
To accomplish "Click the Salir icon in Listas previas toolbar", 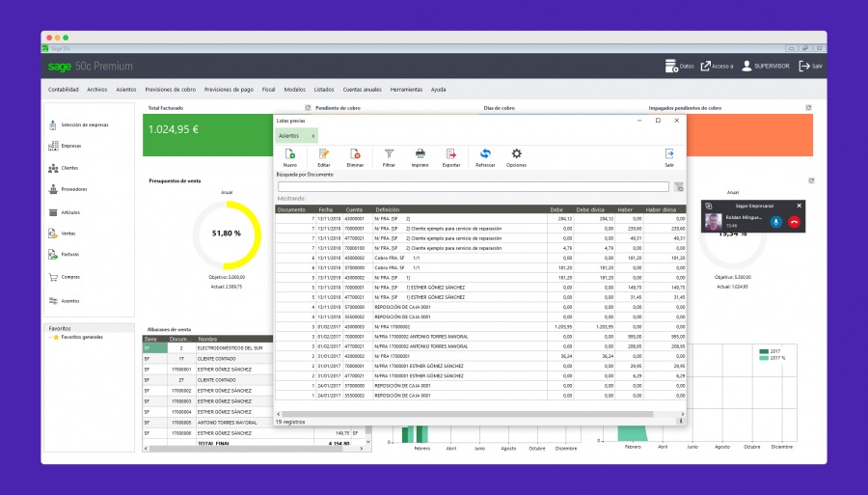I will pyautogui.click(x=669, y=154).
